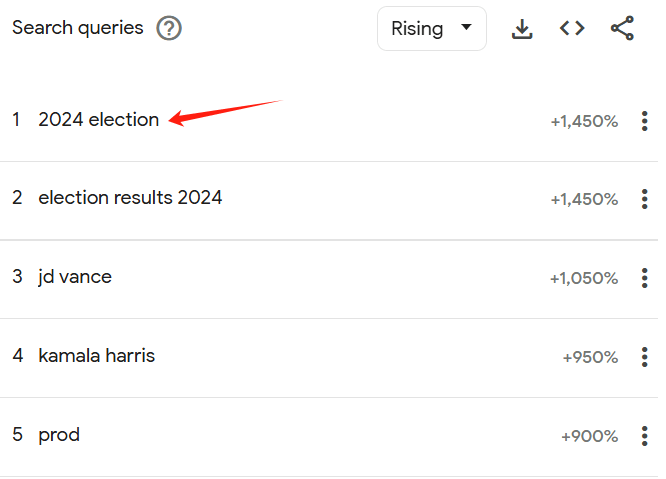
Task: Click the +950% value for kamala harris
Action: (590, 358)
